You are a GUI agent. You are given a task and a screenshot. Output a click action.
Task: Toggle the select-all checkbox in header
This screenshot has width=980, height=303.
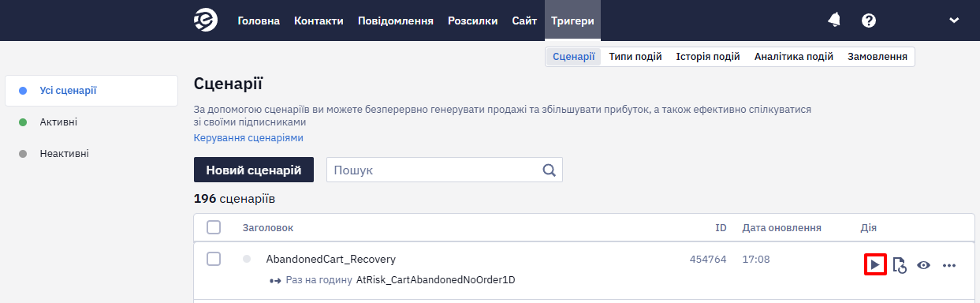pos(214,227)
